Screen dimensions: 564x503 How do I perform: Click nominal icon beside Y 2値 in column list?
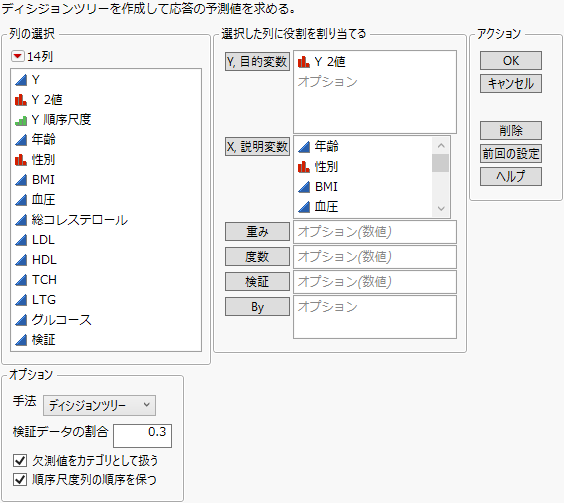pos(21,100)
